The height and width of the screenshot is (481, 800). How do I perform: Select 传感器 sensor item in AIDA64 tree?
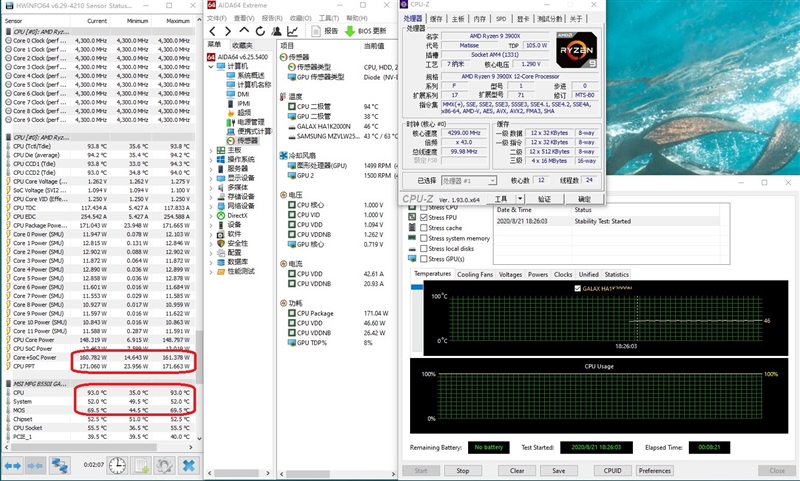click(x=247, y=140)
